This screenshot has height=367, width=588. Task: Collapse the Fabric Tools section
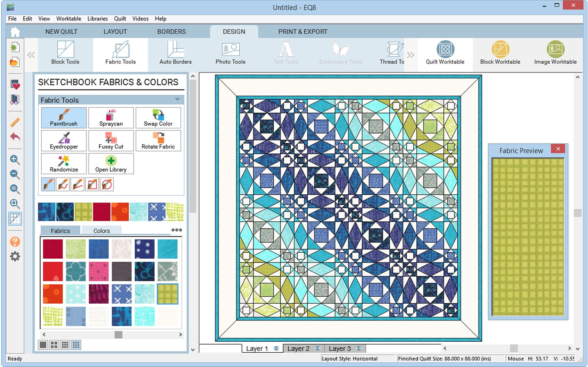(177, 100)
